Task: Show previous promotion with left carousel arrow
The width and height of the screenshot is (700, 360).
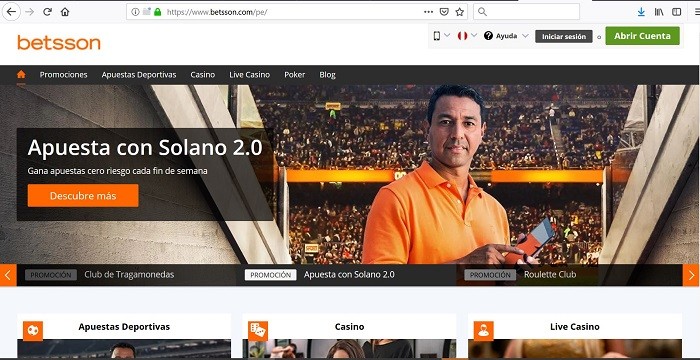Action: (8, 275)
